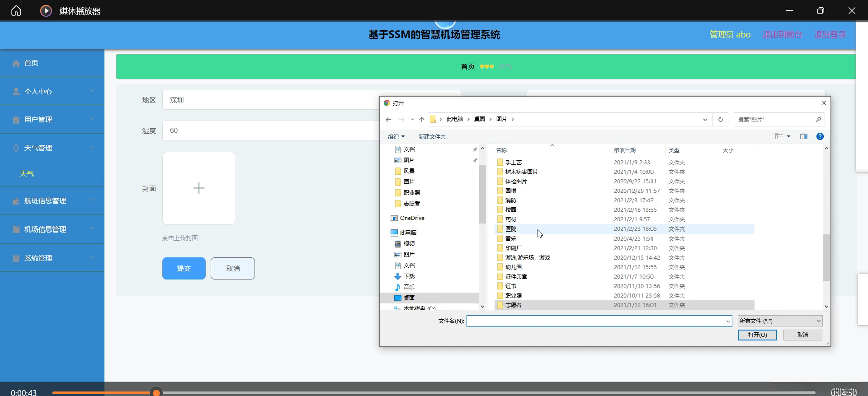The width and height of the screenshot is (868, 396).
Task: Open the address bar history dropdown
Action: click(x=705, y=119)
